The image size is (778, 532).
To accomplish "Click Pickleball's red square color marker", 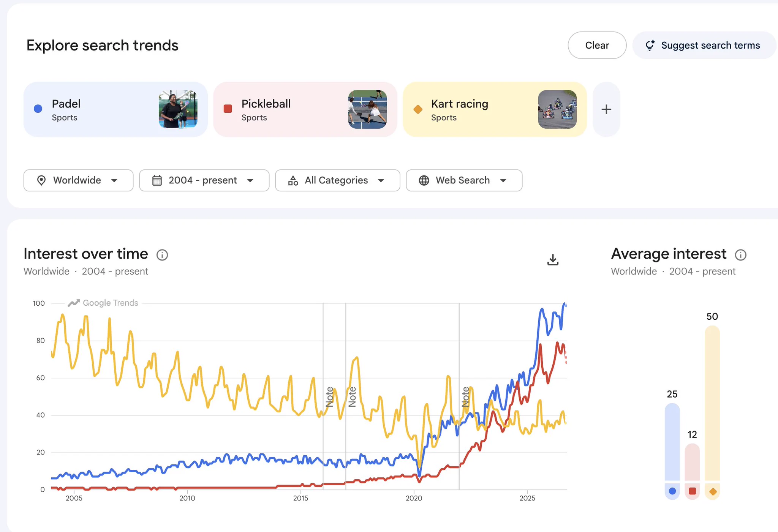I will (228, 109).
